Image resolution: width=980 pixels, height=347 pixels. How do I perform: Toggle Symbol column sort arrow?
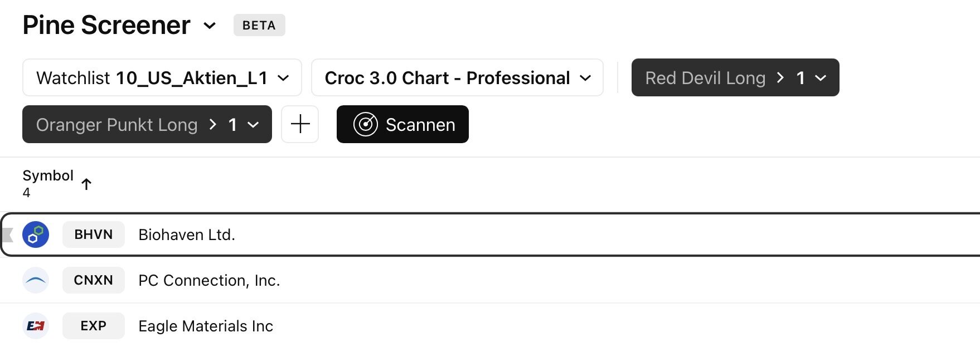point(86,184)
